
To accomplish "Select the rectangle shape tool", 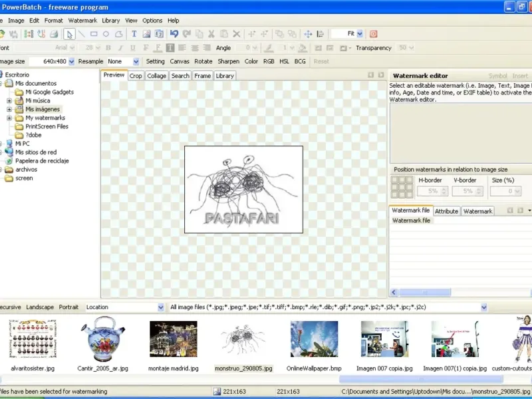I will point(94,34).
